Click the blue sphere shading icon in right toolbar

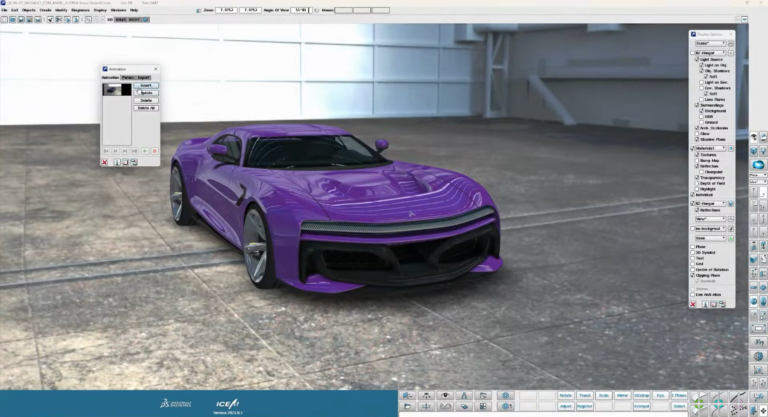(759, 165)
